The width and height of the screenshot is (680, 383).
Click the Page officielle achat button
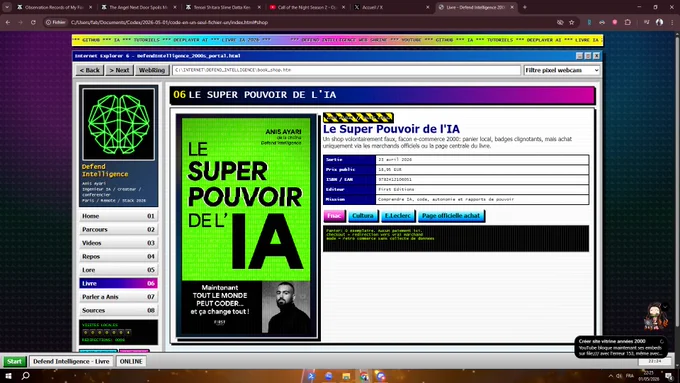(451, 216)
